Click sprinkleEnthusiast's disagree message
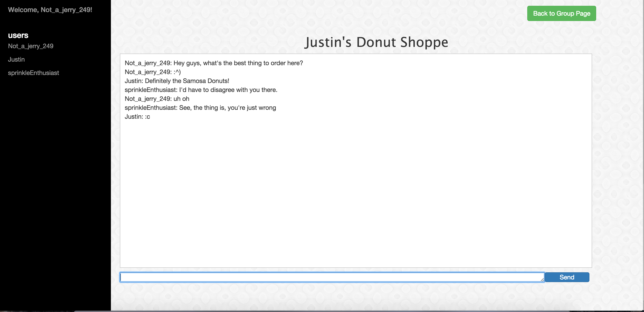644x312 pixels. click(201, 90)
